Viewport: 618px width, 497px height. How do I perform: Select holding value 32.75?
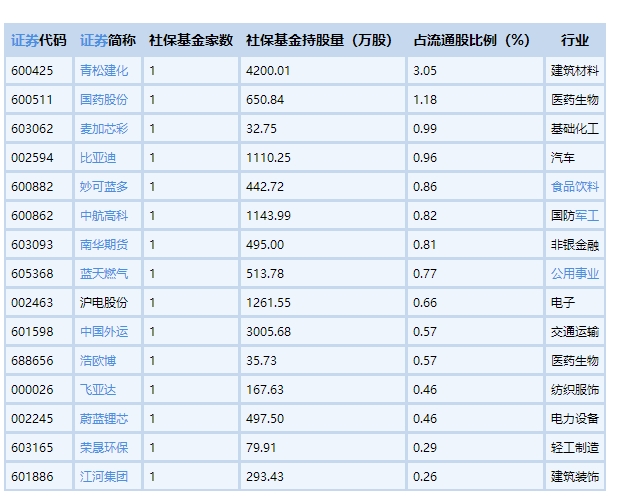[261, 129]
